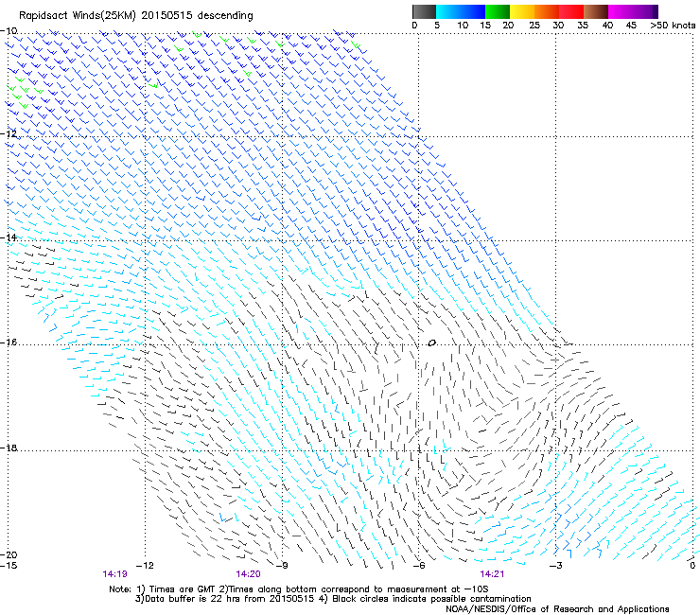This screenshot has height=615, width=700.
Task: Click the '-6' longitude axis label
Action: tap(419, 566)
